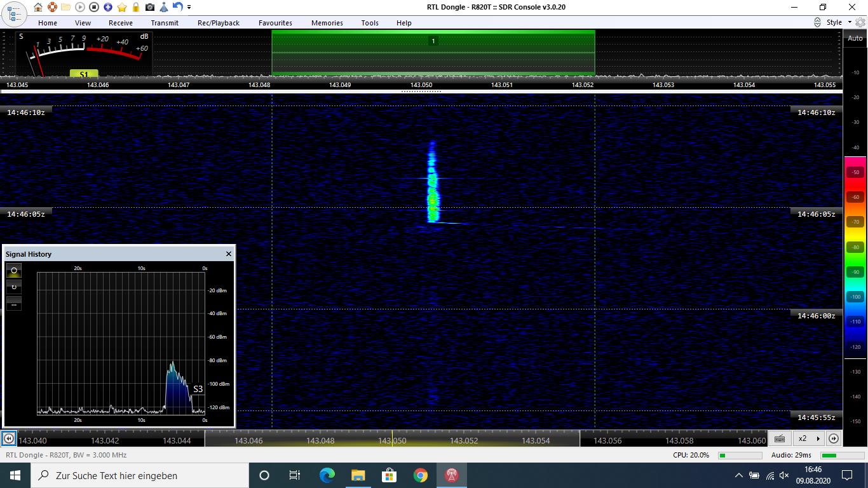Show hidden system tray icons

pos(738,475)
